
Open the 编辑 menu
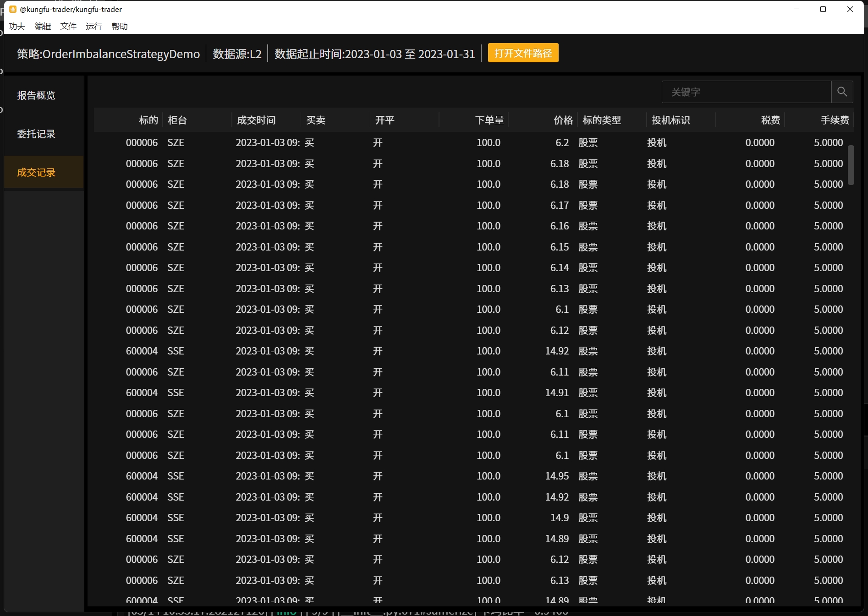pos(43,26)
